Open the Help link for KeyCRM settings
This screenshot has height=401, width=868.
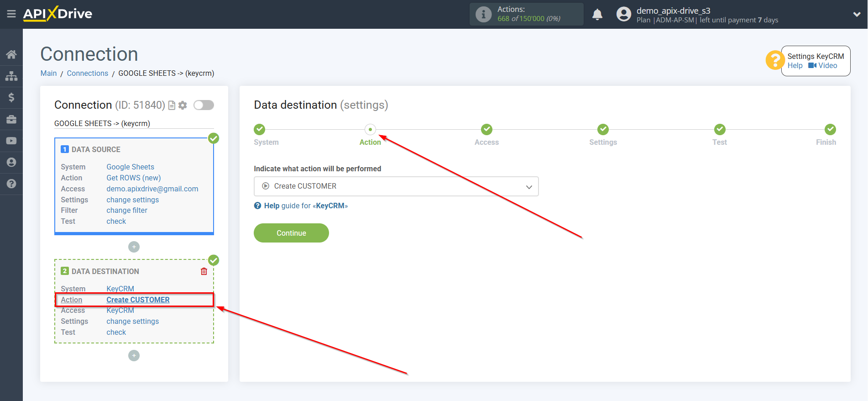(x=795, y=66)
